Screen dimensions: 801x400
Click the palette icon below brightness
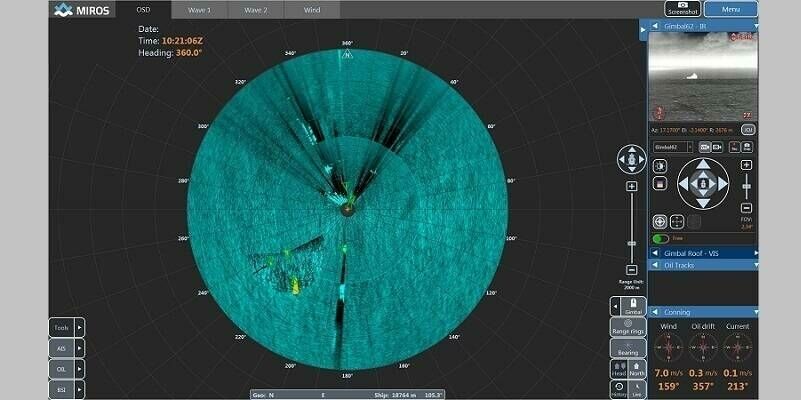(659, 183)
